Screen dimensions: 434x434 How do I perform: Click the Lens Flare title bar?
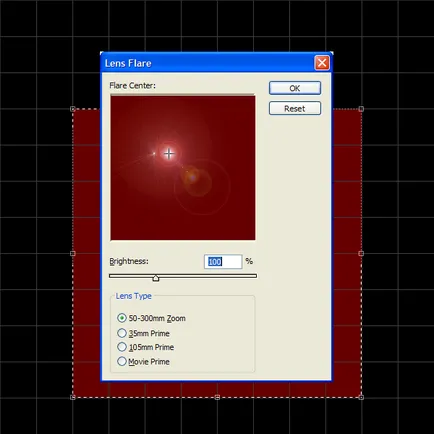point(208,63)
